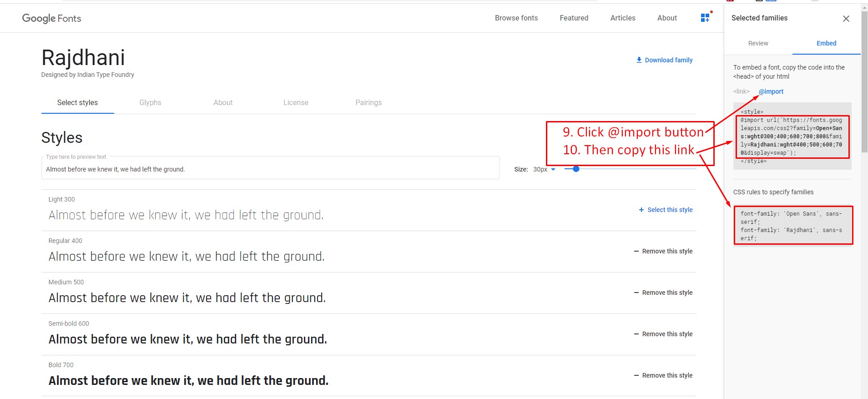The image size is (868, 399).
Task: Go to the Featured page
Action: click(x=574, y=18)
